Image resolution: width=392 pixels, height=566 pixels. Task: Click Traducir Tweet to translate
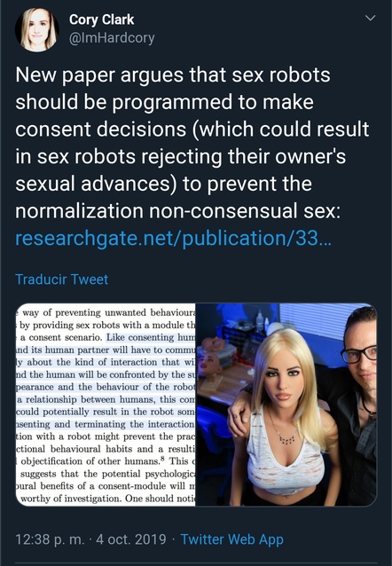[x=62, y=279]
